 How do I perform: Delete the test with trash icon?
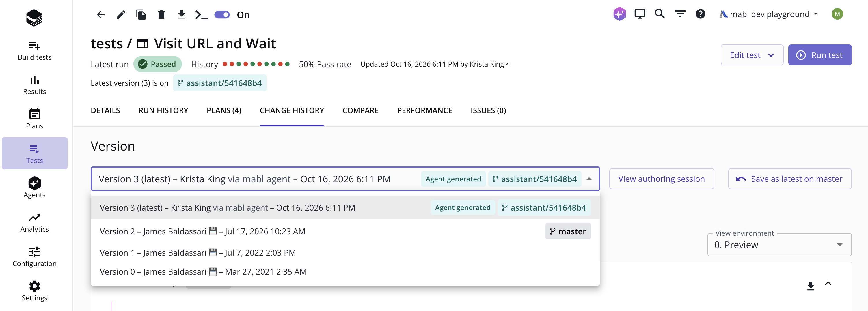tap(161, 15)
